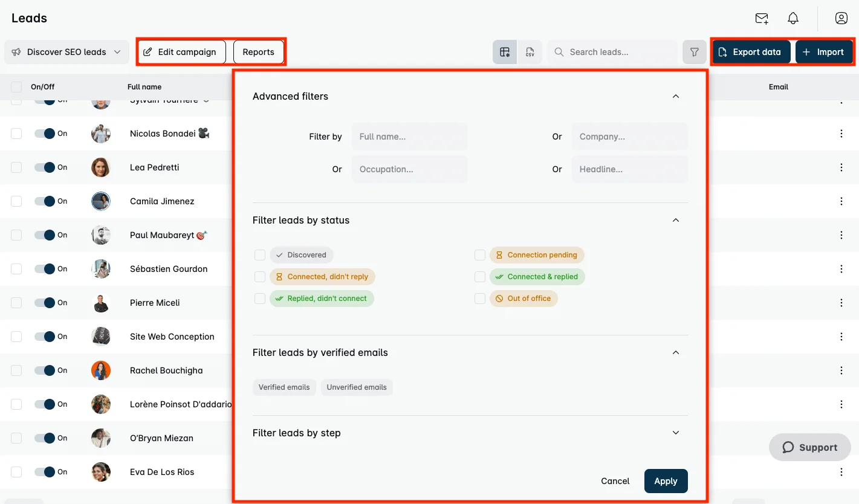Click the Headline filter field

[x=630, y=169]
